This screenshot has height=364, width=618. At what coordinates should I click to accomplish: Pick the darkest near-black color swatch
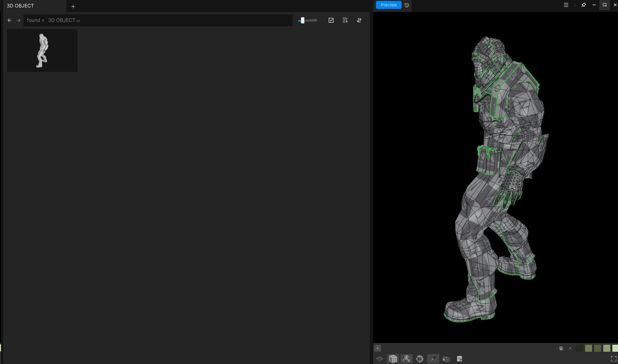coord(579,348)
